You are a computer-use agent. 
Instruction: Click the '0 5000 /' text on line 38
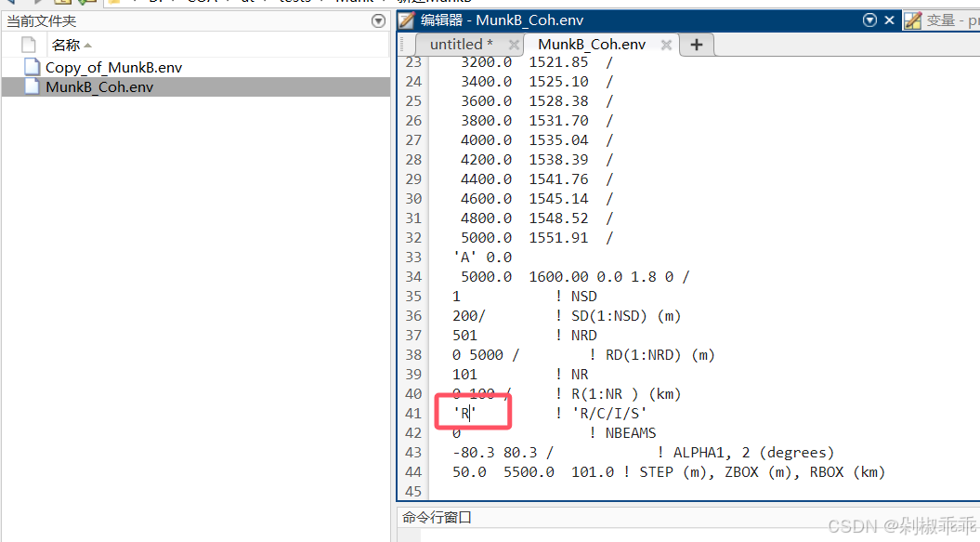486,355
